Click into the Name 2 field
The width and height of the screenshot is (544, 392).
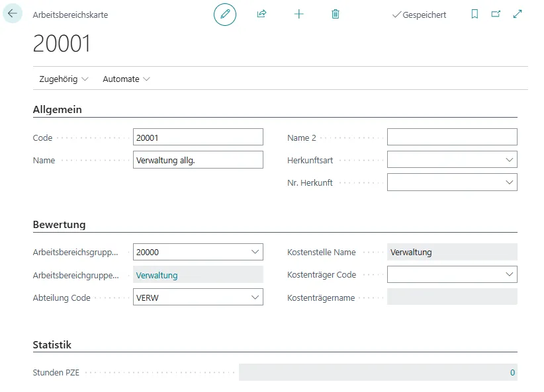pyautogui.click(x=451, y=137)
